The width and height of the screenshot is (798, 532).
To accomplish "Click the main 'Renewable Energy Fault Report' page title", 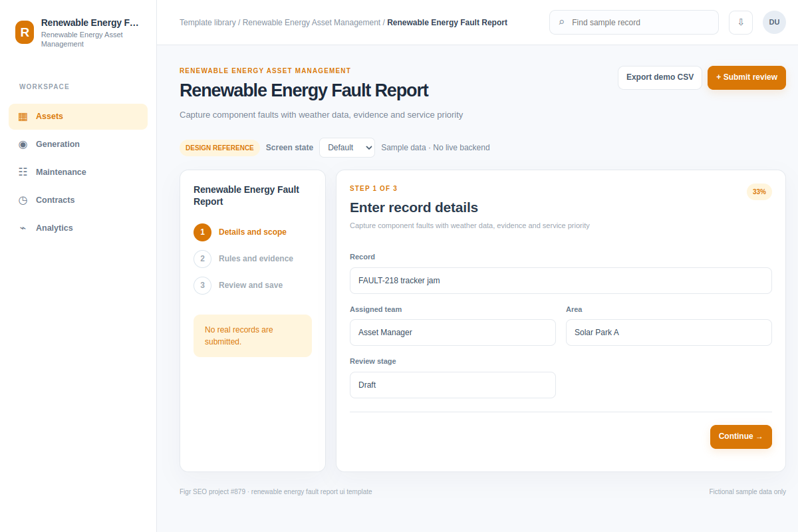I will tap(304, 90).
